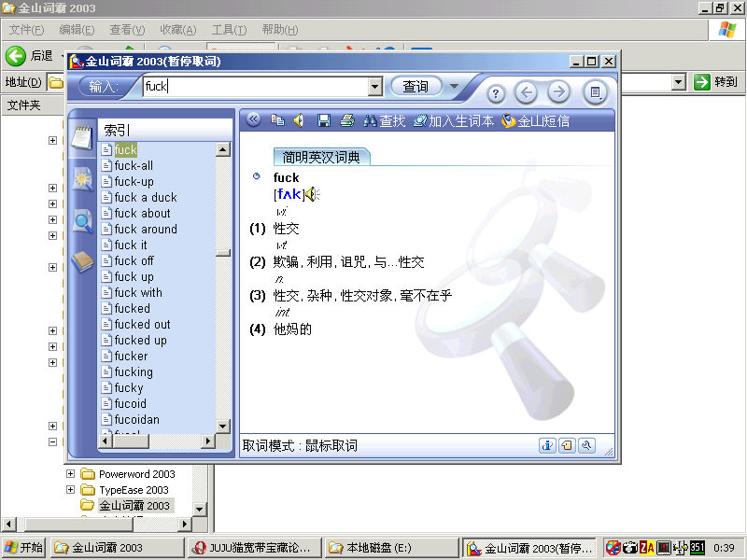Image resolution: width=747 pixels, height=560 pixels.
Task: Open 收藏(A) menu in Explorer window
Action: point(178,30)
